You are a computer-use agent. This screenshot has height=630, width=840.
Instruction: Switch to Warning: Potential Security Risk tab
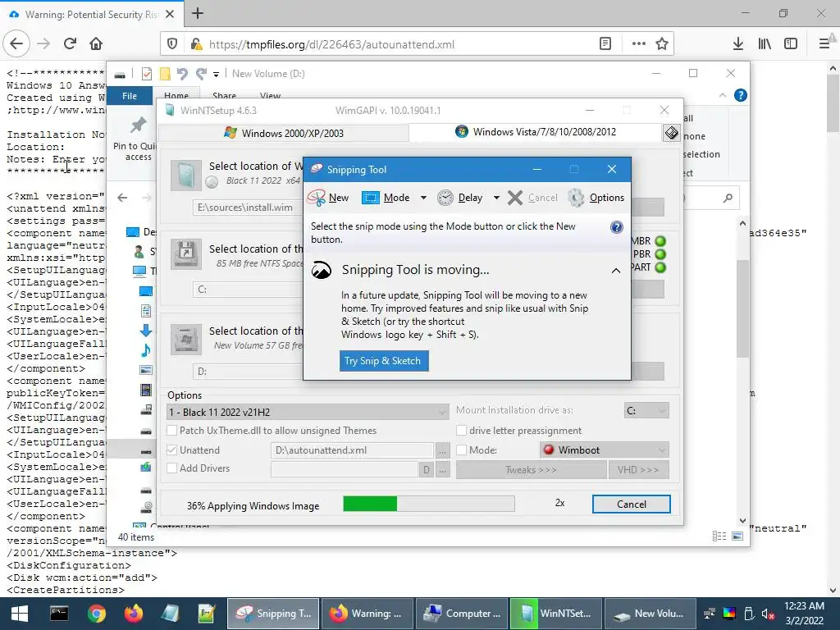coord(91,15)
